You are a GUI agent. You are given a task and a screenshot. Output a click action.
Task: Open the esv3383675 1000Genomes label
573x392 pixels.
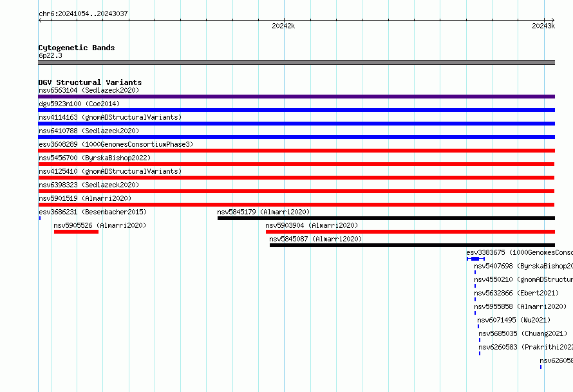pyautogui.click(x=520, y=252)
